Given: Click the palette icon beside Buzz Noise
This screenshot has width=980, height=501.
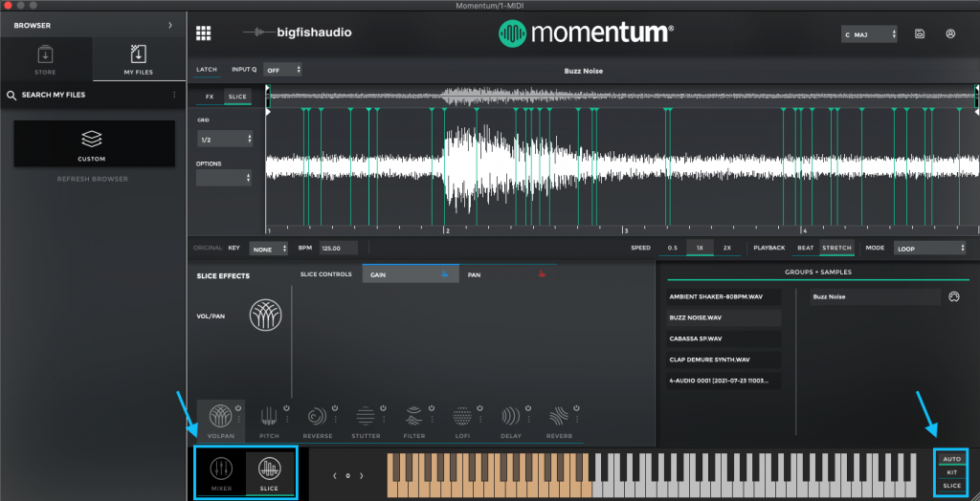Looking at the screenshot, I should click(x=953, y=296).
